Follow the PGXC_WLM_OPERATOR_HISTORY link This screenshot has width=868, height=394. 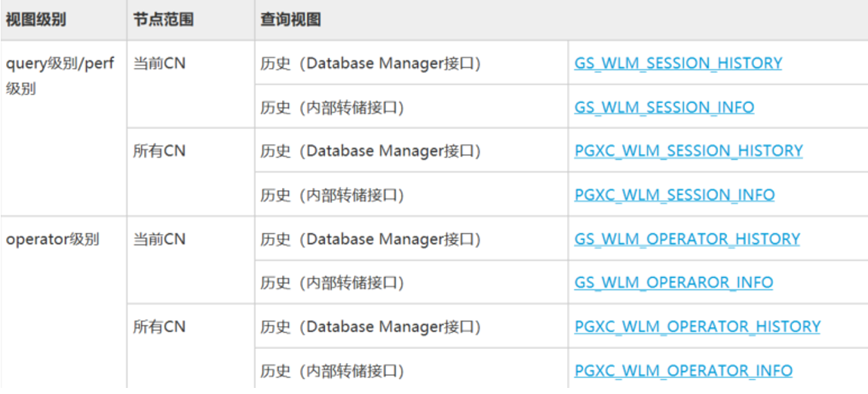[x=697, y=326]
